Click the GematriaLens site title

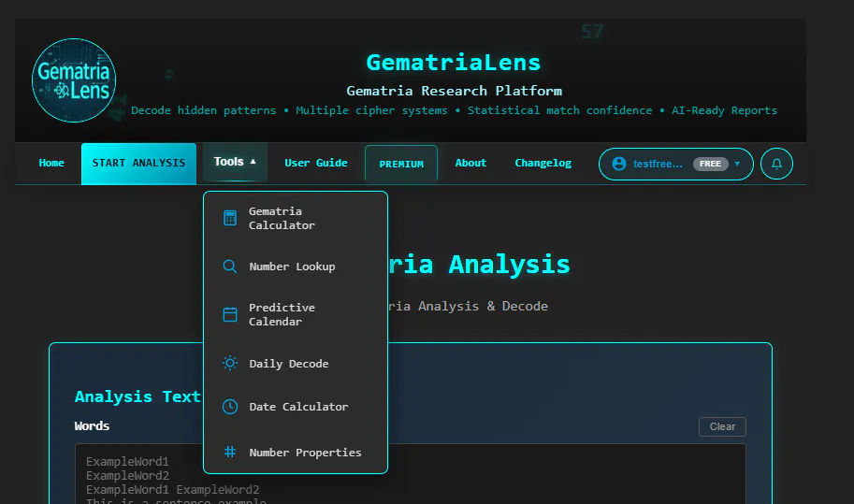[x=453, y=63]
